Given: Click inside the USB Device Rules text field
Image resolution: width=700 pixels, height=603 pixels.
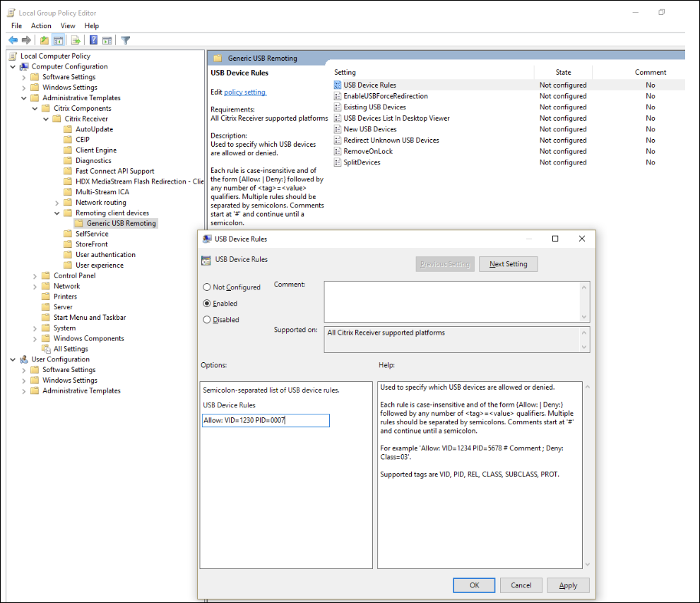Looking at the screenshot, I should 266,420.
